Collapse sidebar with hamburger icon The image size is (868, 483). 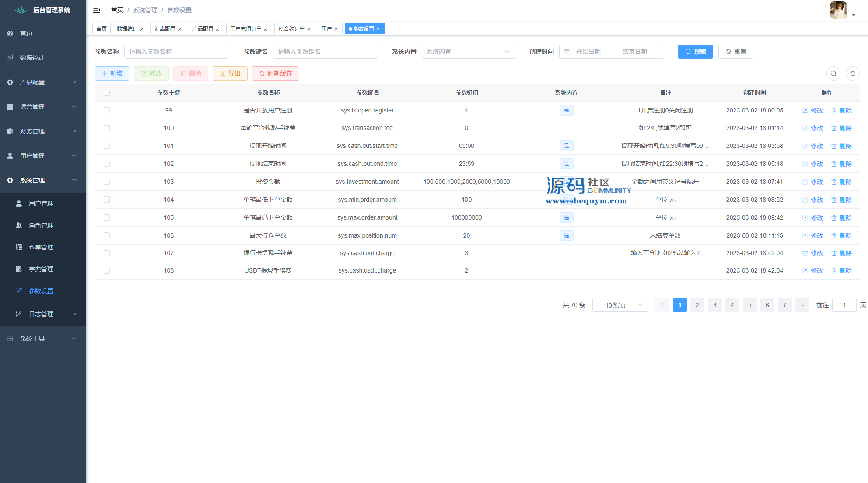[97, 10]
